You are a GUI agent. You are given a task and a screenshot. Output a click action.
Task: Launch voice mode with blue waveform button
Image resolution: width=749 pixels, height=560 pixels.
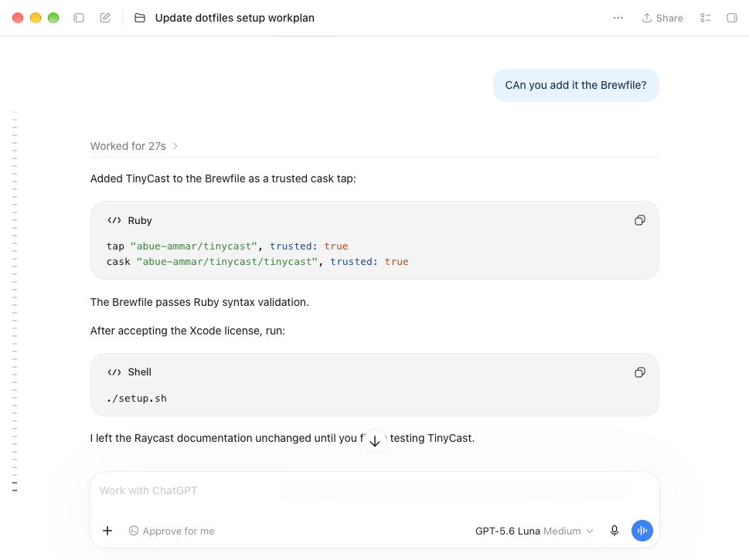click(x=642, y=531)
